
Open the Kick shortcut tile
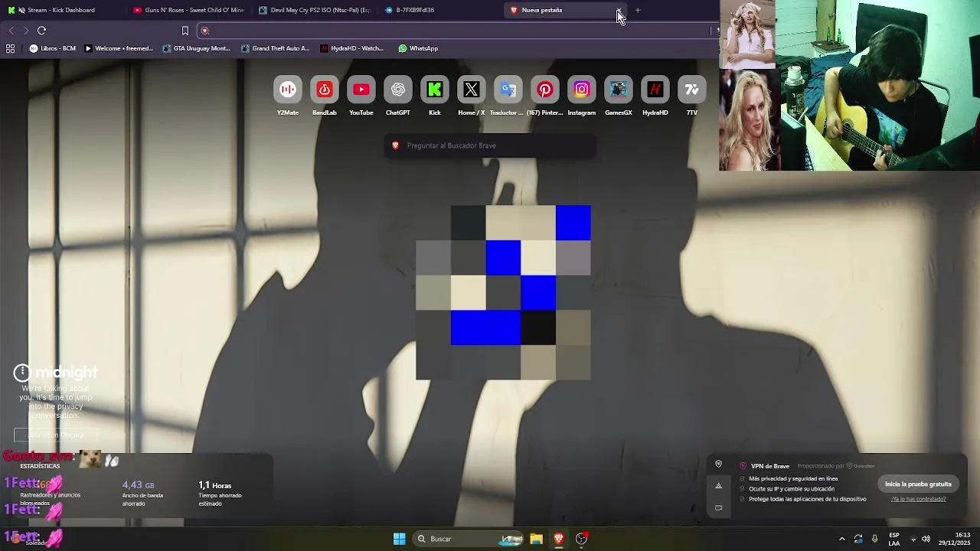click(x=435, y=90)
